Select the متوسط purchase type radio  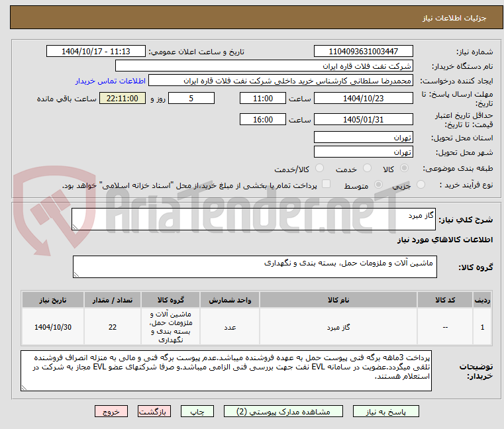tap(378, 185)
